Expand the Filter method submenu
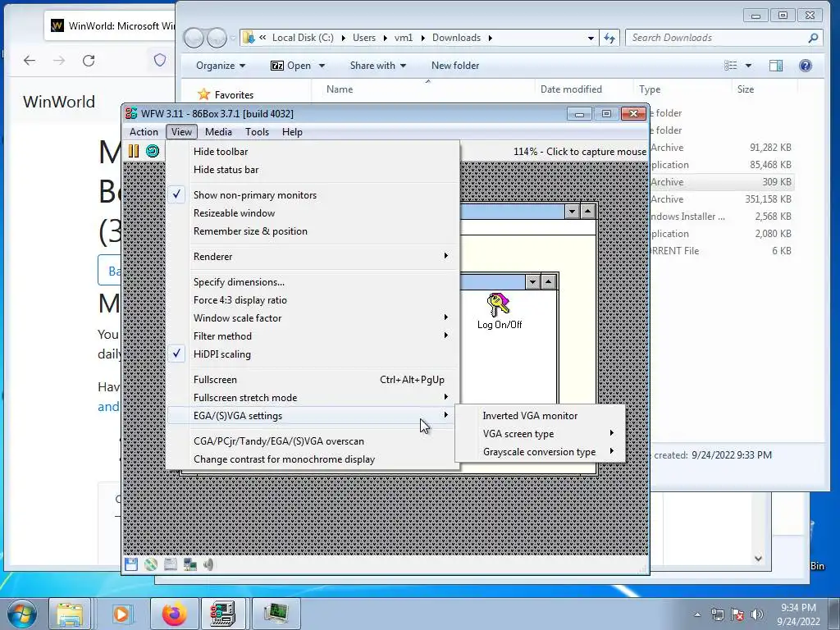 pos(313,336)
